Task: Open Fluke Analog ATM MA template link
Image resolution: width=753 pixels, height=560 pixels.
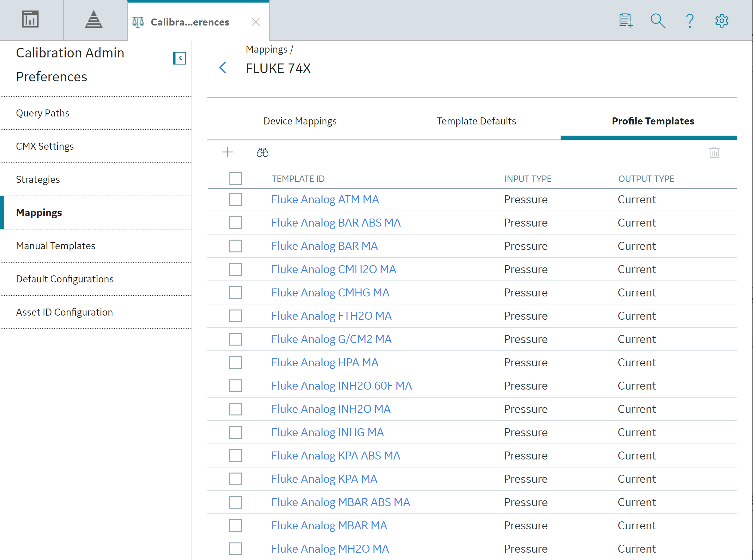Action: pos(325,199)
